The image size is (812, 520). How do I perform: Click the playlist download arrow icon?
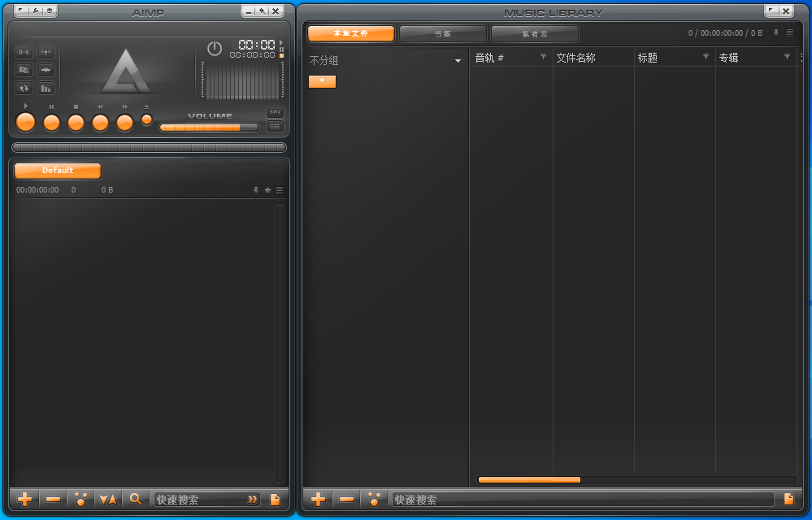[x=256, y=190]
